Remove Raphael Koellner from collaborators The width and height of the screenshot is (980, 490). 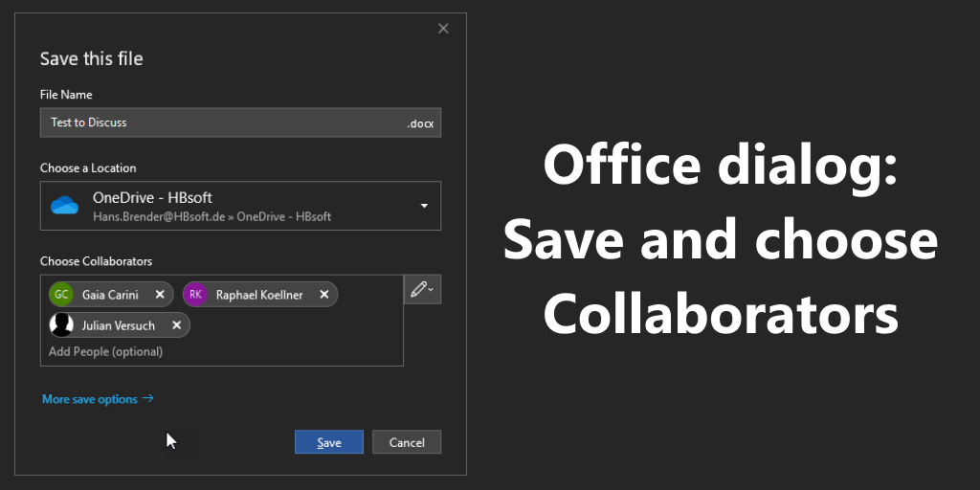324,295
